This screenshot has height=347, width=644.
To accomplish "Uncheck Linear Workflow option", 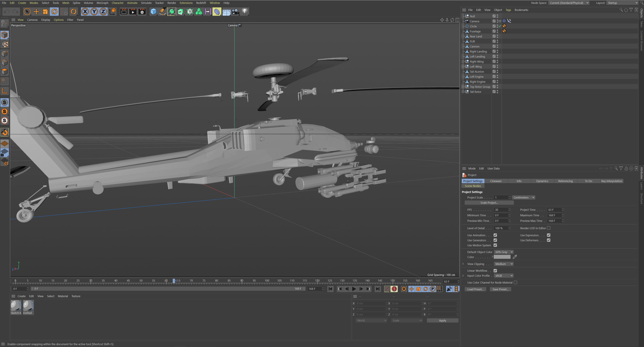I will 495,271.
